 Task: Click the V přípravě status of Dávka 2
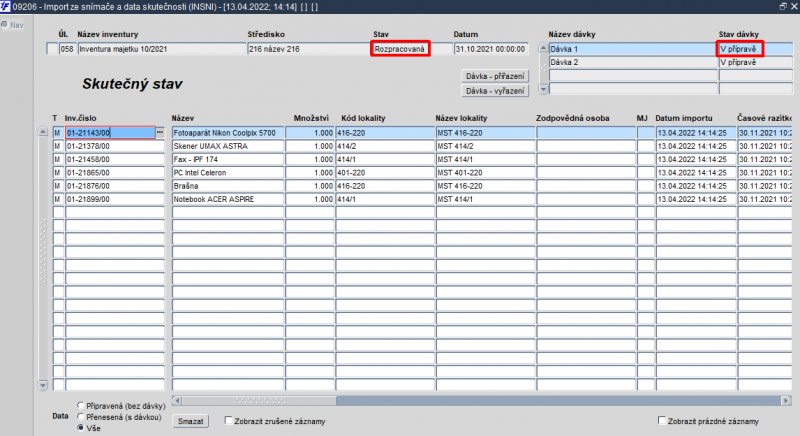756,62
